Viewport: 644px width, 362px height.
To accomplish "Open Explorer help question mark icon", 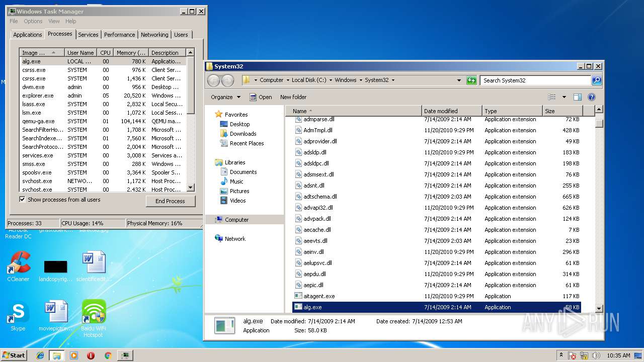I will [592, 97].
